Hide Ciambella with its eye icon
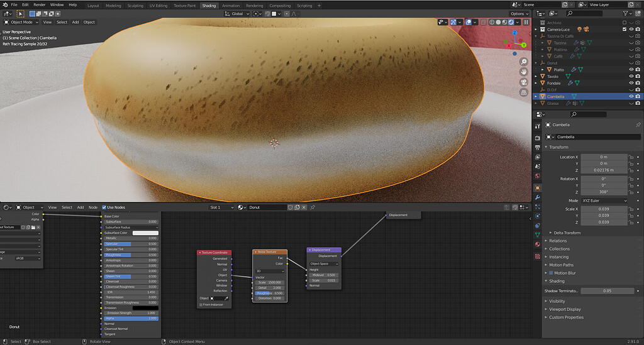This screenshot has width=644, height=345. click(631, 96)
